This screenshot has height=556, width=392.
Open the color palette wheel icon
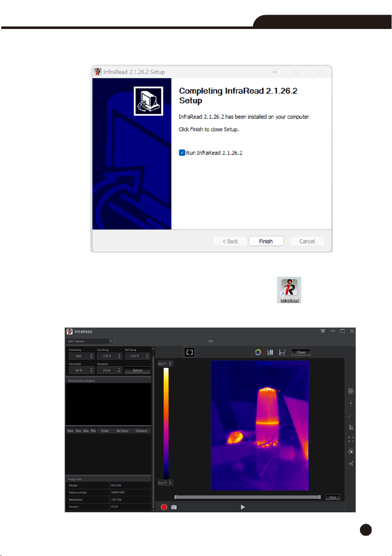coord(258,352)
